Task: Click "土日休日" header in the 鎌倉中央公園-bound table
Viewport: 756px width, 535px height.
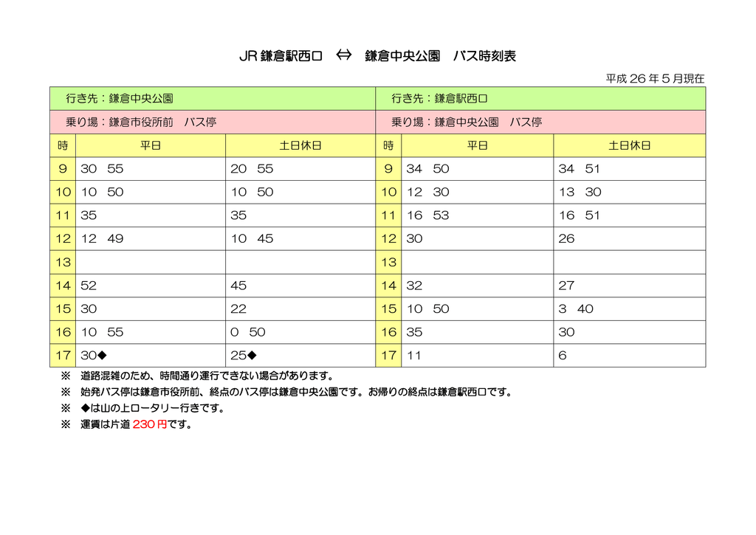Action: click(300, 145)
